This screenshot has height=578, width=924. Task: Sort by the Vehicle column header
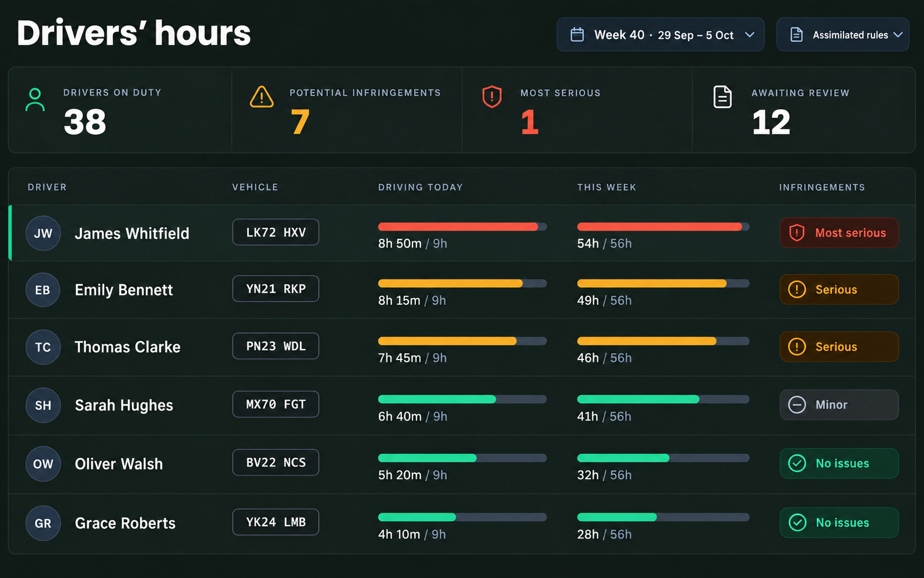tap(255, 187)
